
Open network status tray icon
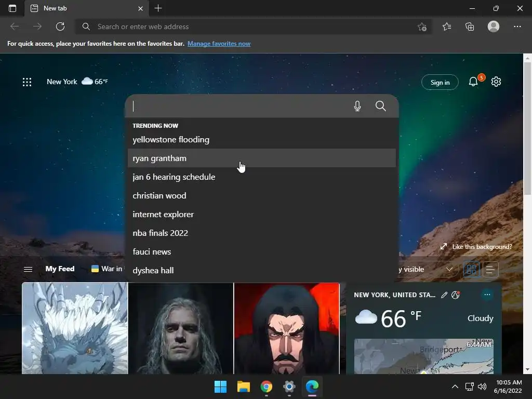(x=470, y=387)
